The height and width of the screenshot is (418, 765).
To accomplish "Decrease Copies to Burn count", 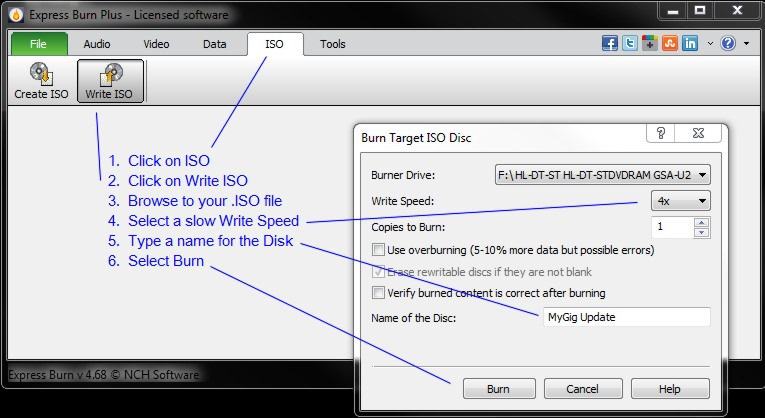I will (702, 233).
